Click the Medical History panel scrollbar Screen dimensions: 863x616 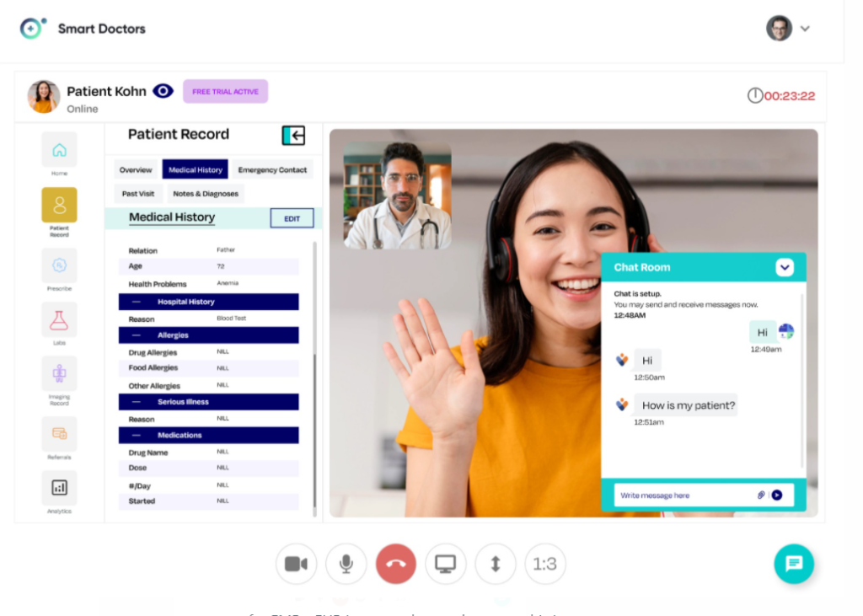tap(315, 379)
